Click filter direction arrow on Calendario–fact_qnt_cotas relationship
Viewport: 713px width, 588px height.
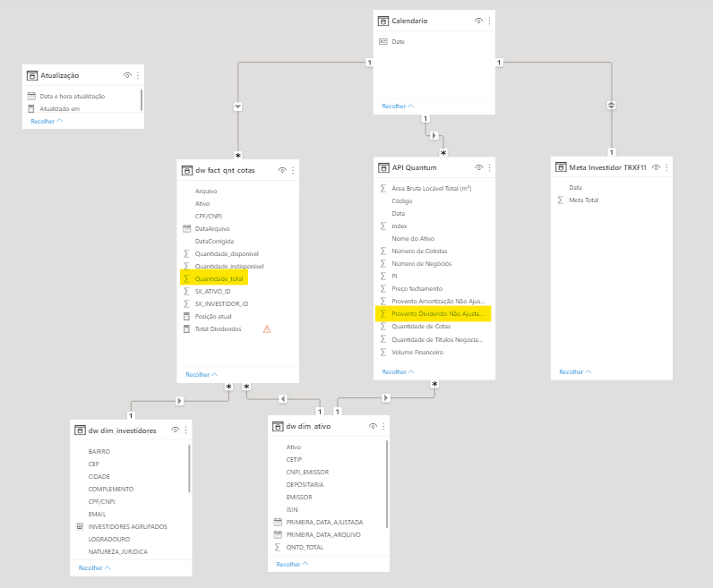point(238,107)
